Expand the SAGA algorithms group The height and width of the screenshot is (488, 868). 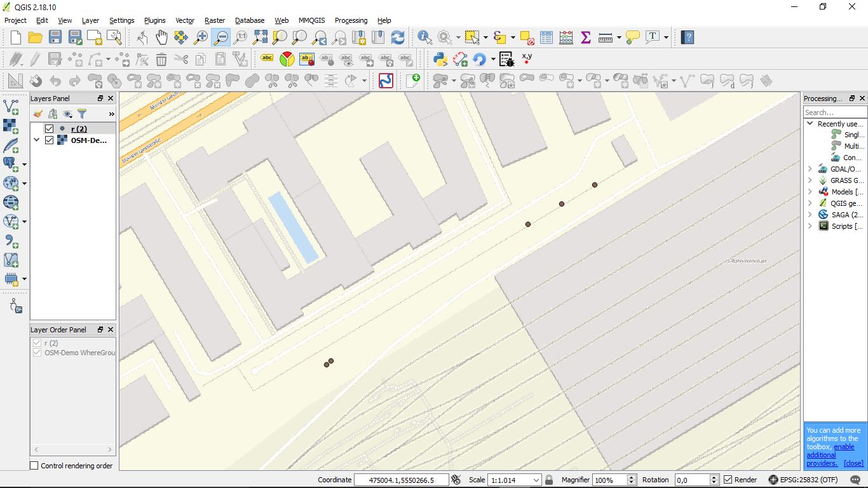(x=810, y=215)
